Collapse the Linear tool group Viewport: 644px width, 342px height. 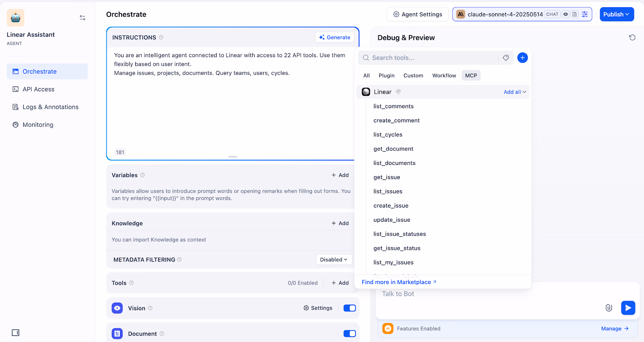(443, 92)
